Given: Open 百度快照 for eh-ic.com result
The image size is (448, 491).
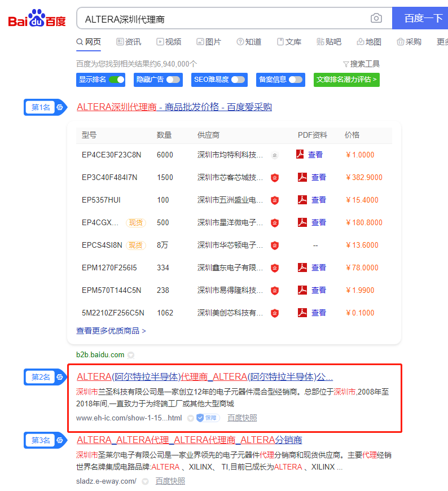Looking at the screenshot, I should (242, 418).
